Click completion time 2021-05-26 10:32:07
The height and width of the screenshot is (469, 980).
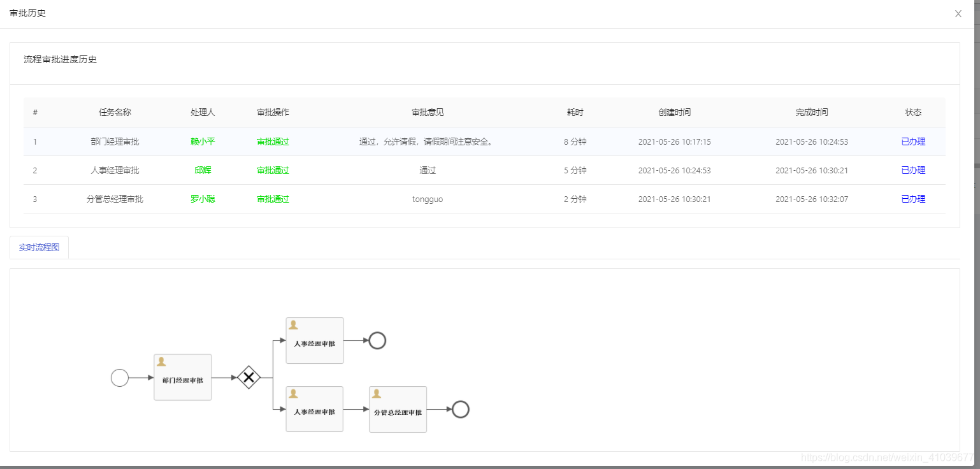click(x=812, y=199)
